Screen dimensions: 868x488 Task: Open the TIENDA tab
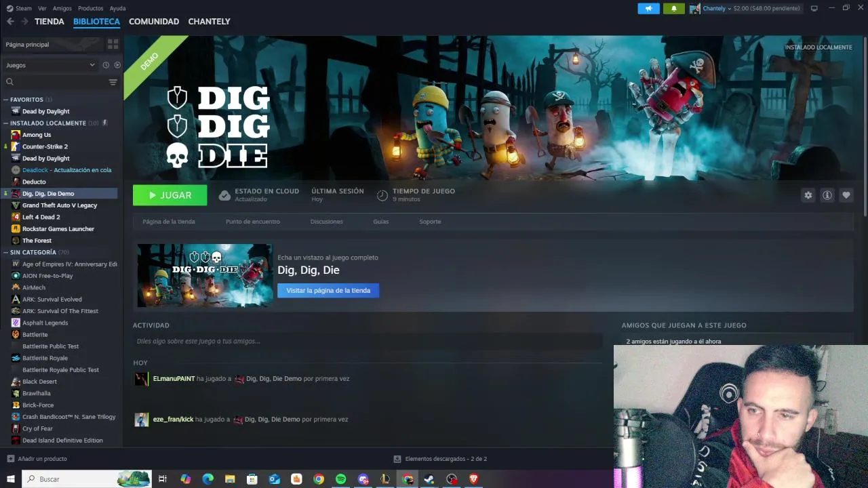tap(50, 22)
